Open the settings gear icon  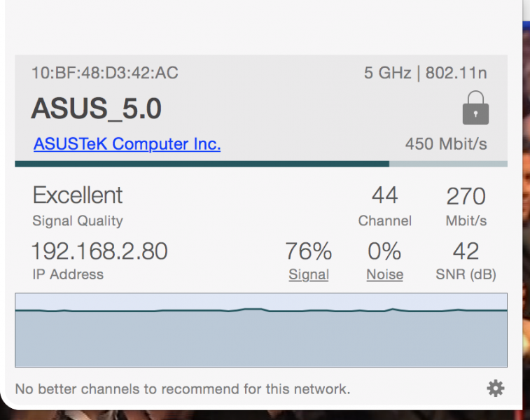click(x=496, y=388)
